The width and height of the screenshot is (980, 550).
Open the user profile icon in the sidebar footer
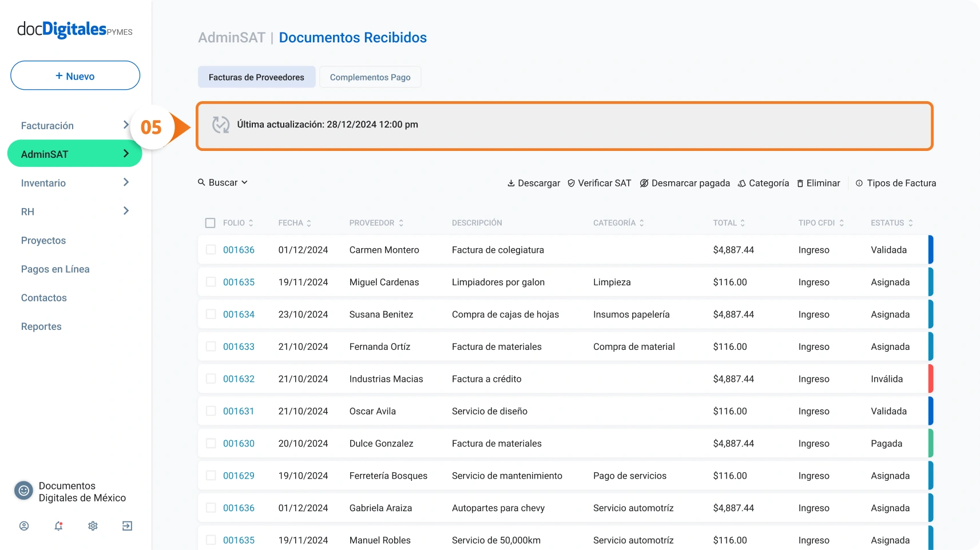(24, 526)
